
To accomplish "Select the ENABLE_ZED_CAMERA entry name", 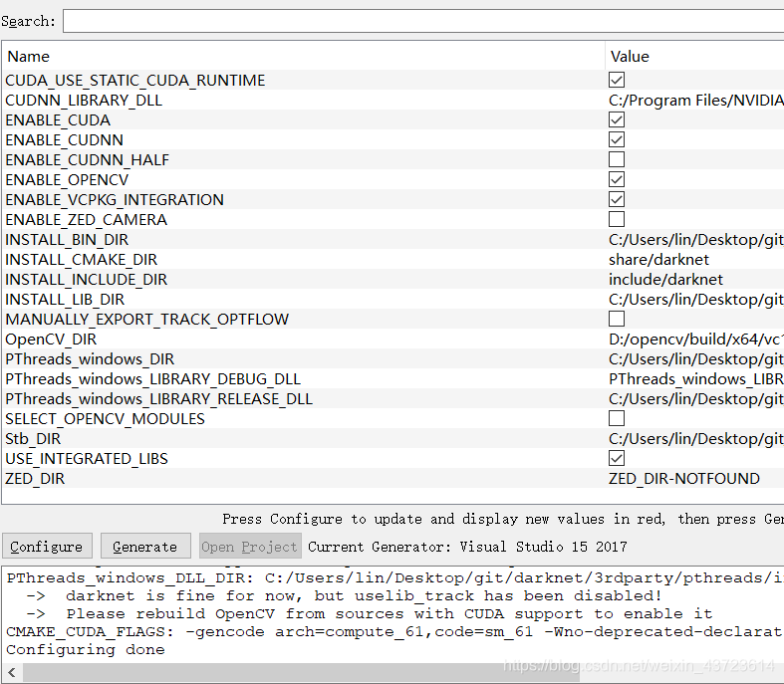I will coord(86,220).
